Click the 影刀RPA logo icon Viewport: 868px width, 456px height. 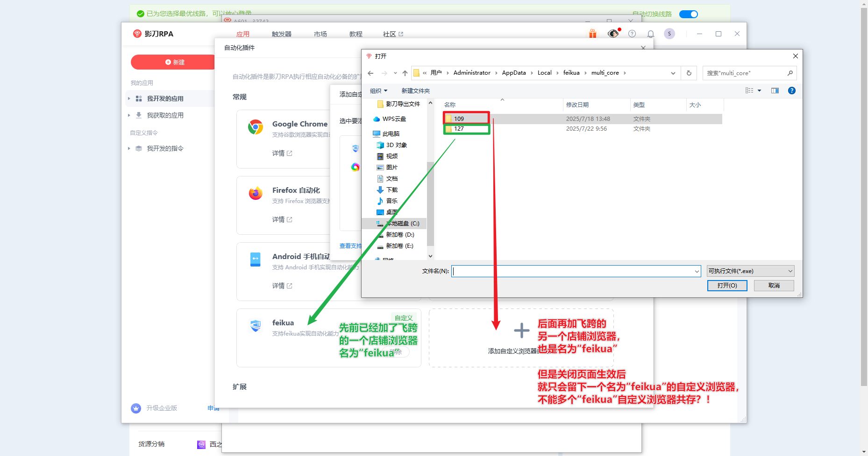(x=137, y=34)
